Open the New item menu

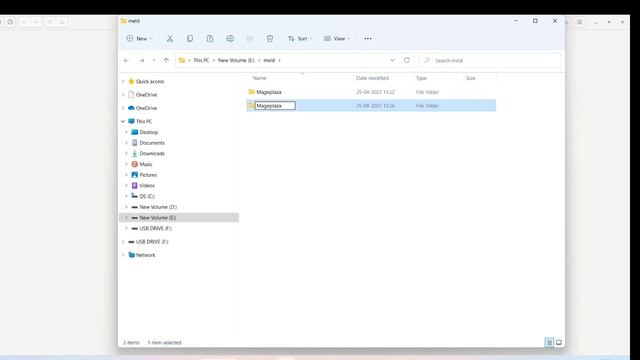[x=139, y=38]
